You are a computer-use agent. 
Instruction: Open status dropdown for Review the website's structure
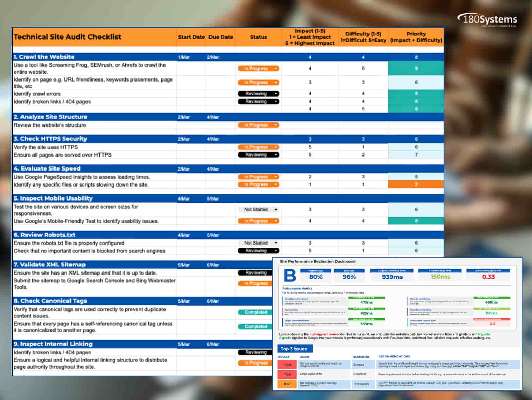(x=259, y=125)
